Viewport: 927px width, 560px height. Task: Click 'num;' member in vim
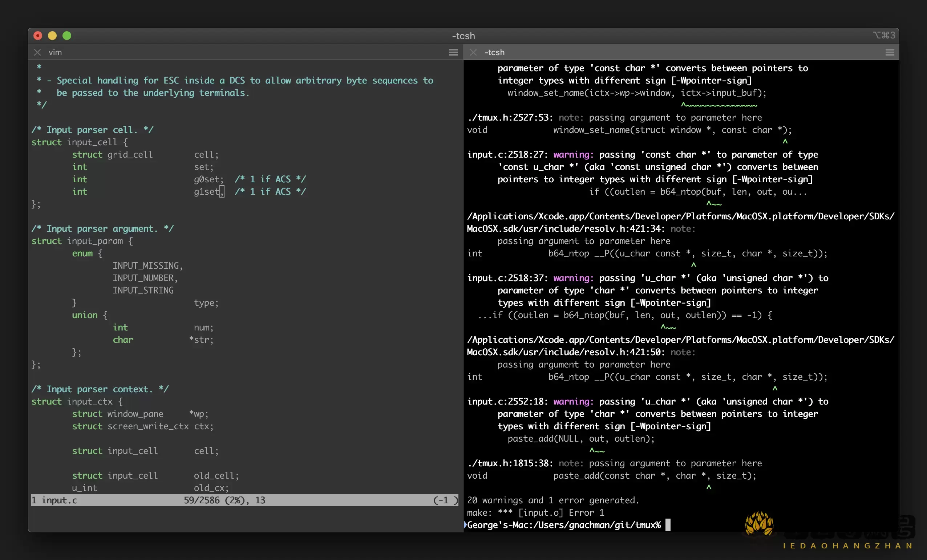[203, 327]
